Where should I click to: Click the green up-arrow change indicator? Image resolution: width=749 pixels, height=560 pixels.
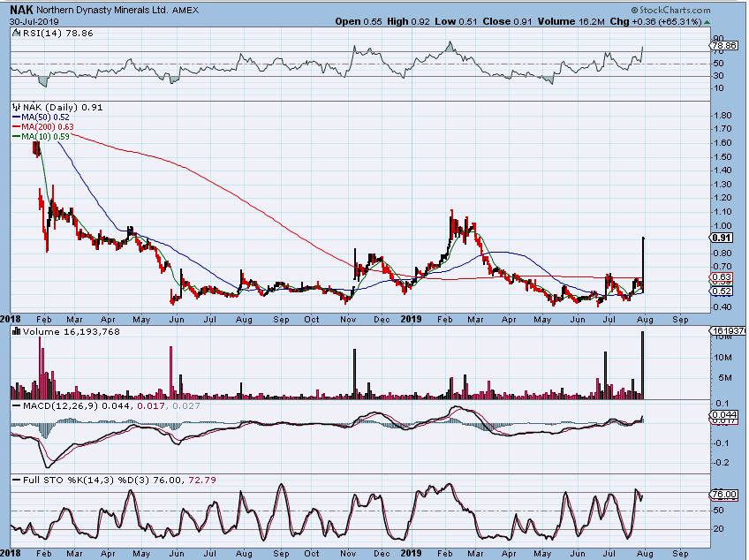coord(707,22)
